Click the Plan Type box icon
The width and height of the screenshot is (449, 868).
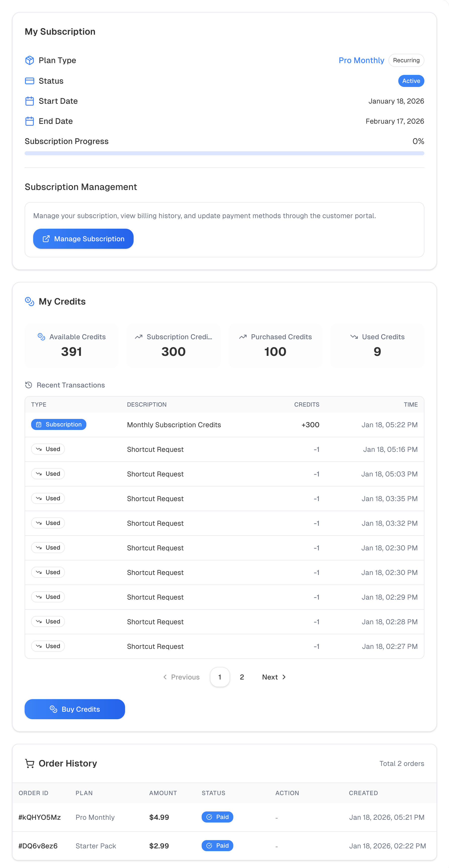30,60
